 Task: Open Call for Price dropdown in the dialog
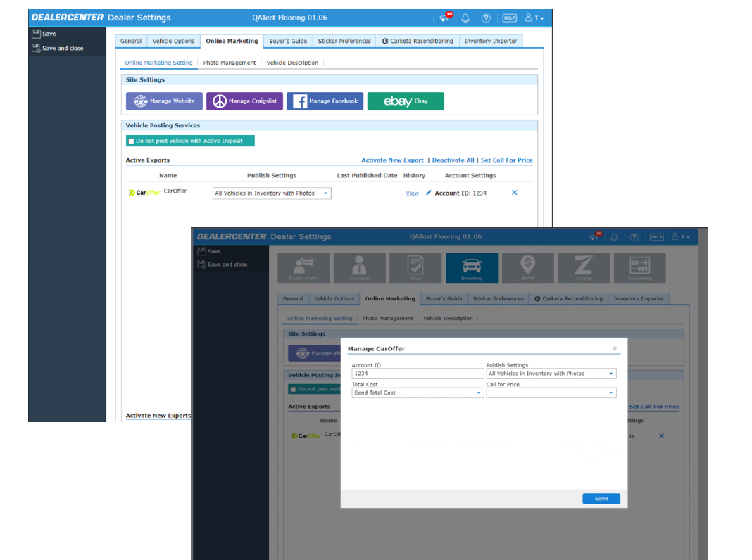coord(551,393)
